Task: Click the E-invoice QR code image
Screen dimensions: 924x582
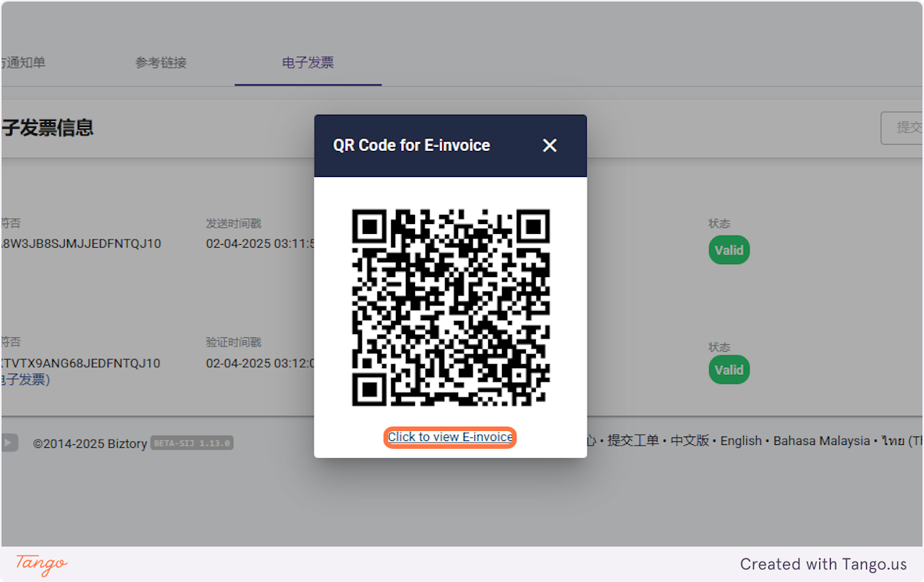Action: click(450, 307)
